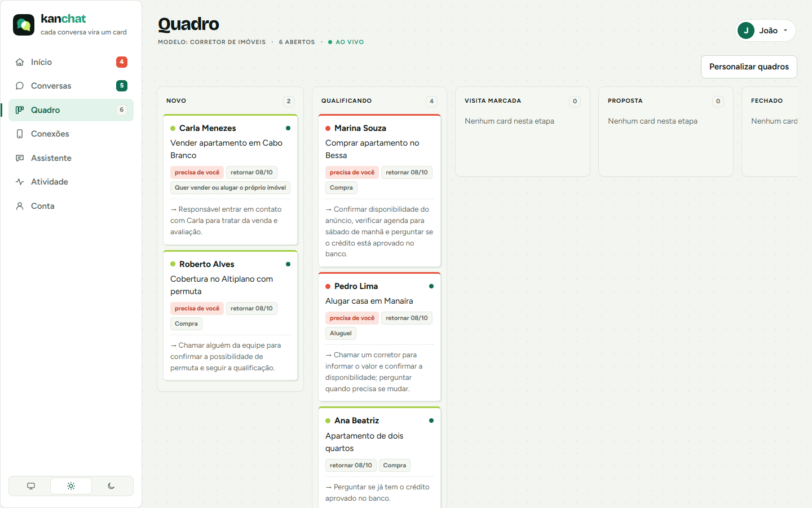Click the green J avatar circle
This screenshot has height=508, width=812.
point(746,30)
